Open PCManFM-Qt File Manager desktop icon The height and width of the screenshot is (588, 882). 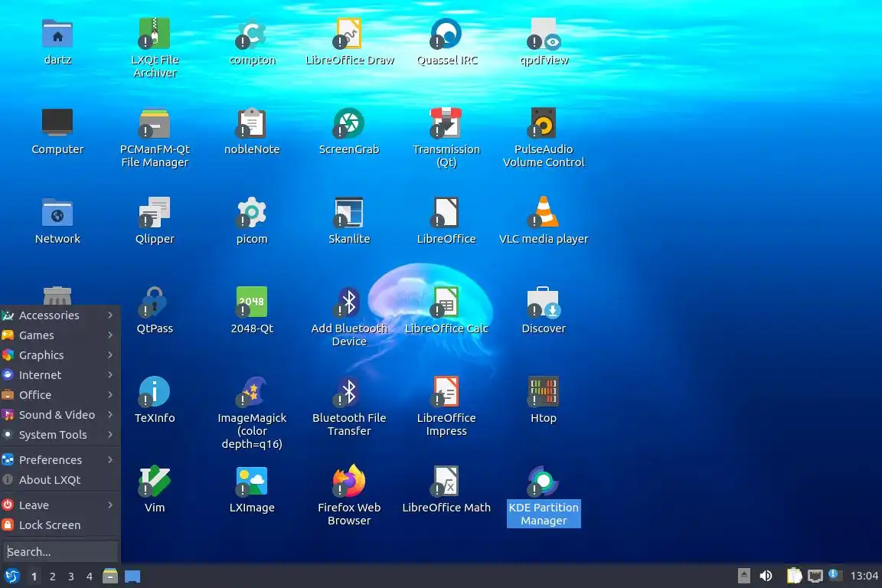pos(155,122)
